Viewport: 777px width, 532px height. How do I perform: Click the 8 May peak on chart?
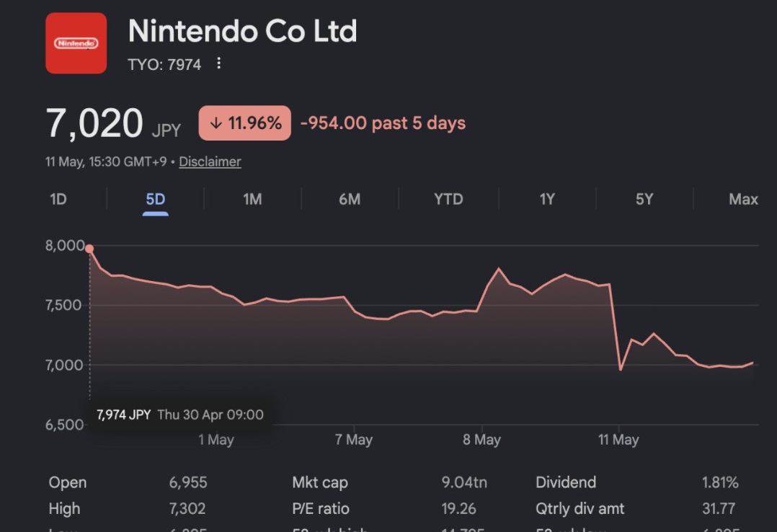coord(499,269)
